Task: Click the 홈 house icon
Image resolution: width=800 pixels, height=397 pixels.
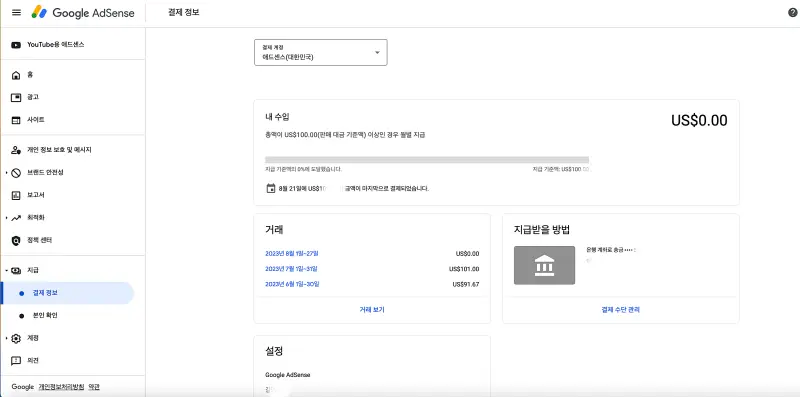Action: [16, 75]
